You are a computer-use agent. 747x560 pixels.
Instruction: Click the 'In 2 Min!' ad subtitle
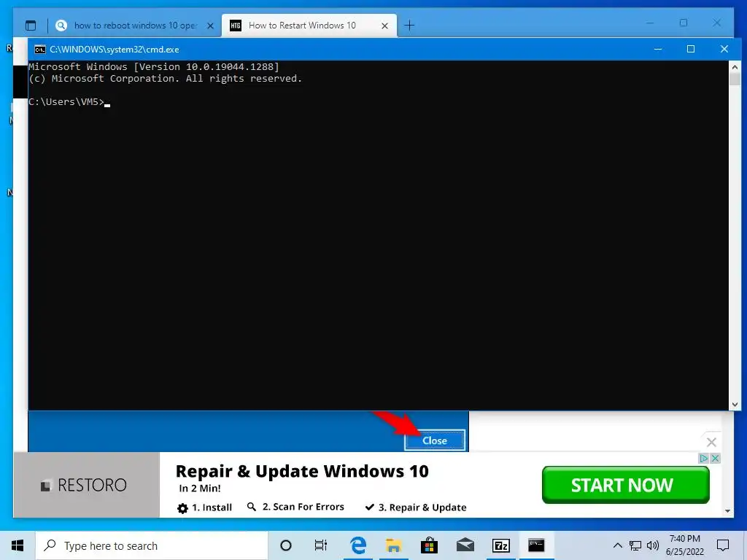200,489
